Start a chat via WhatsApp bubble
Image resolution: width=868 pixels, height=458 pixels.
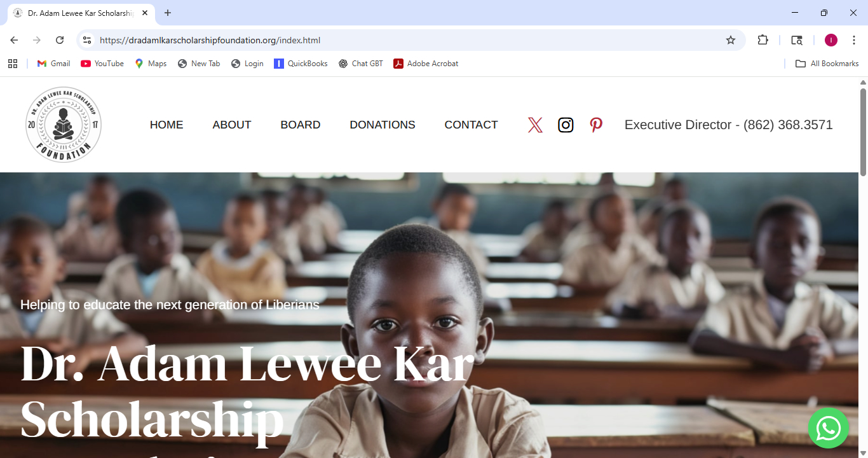click(829, 428)
